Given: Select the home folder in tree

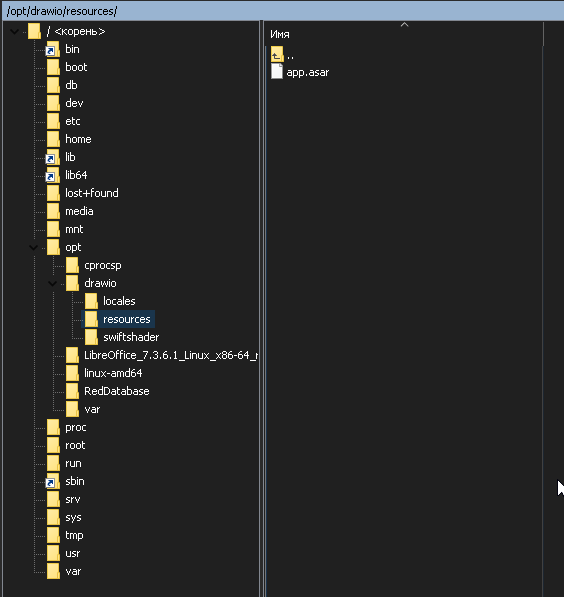Looking at the screenshot, I should coord(78,139).
